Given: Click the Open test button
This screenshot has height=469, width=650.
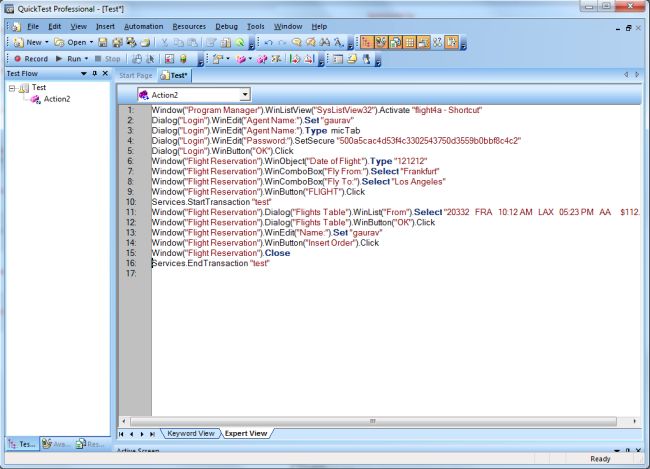Looking at the screenshot, I should (70, 42).
